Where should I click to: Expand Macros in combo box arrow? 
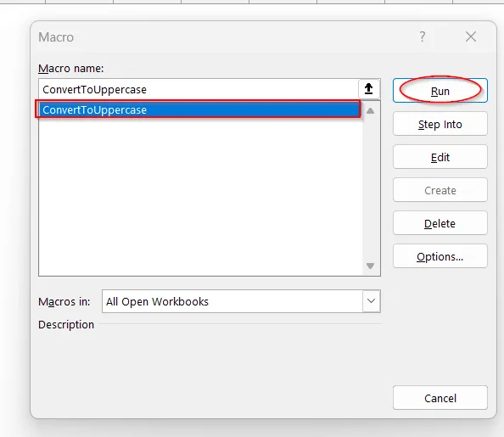[372, 301]
